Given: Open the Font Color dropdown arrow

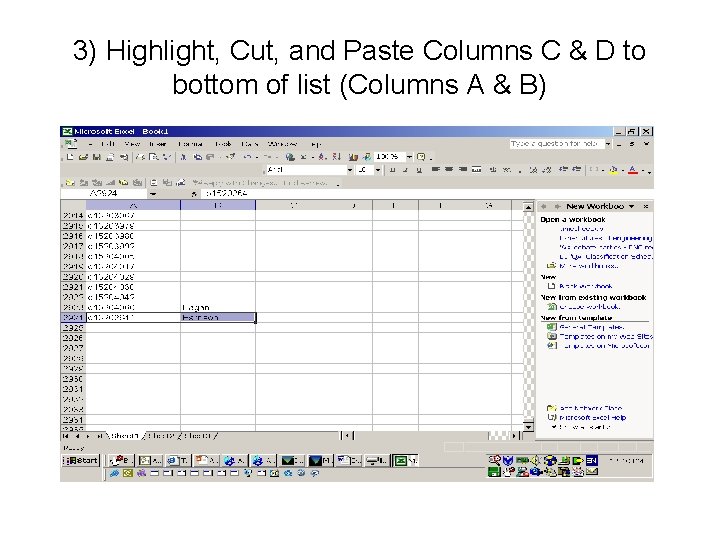Looking at the screenshot, I should [x=643, y=170].
